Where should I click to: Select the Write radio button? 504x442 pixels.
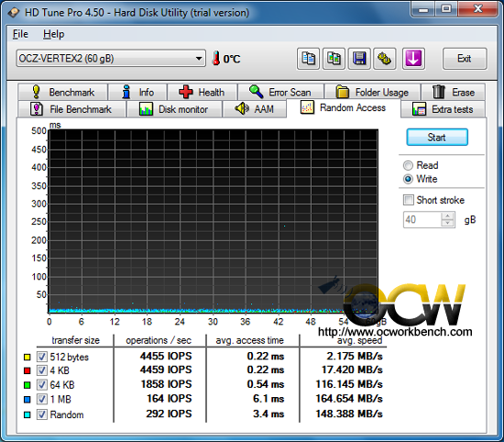tap(408, 179)
